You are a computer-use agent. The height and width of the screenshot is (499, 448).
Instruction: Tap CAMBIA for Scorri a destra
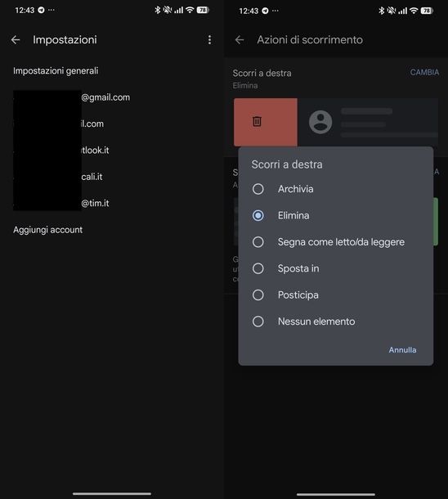point(424,72)
